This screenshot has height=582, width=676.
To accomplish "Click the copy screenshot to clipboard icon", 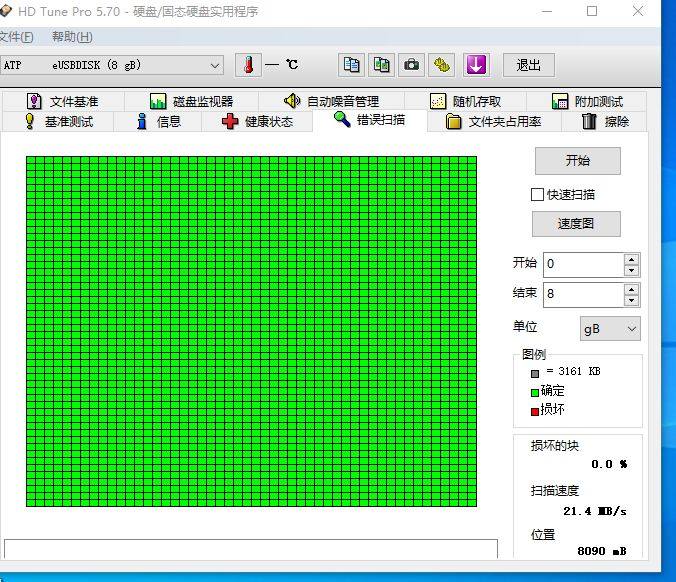I will (x=382, y=65).
